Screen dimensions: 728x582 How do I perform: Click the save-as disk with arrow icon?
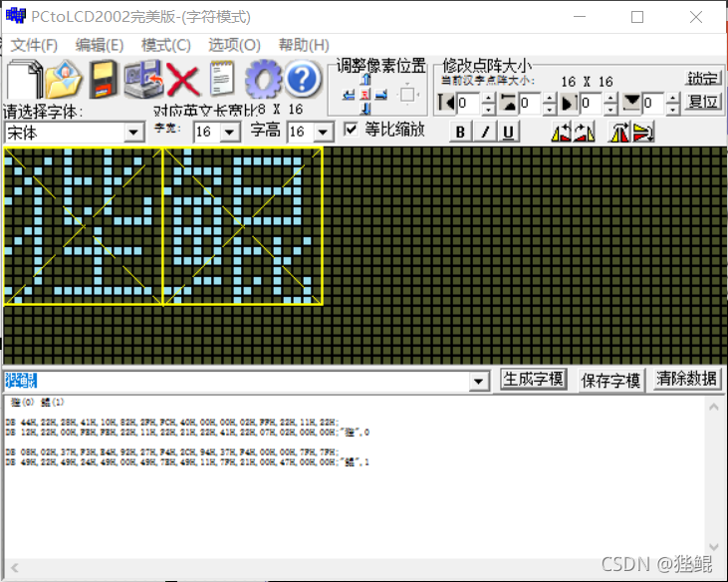tap(143, 80)
